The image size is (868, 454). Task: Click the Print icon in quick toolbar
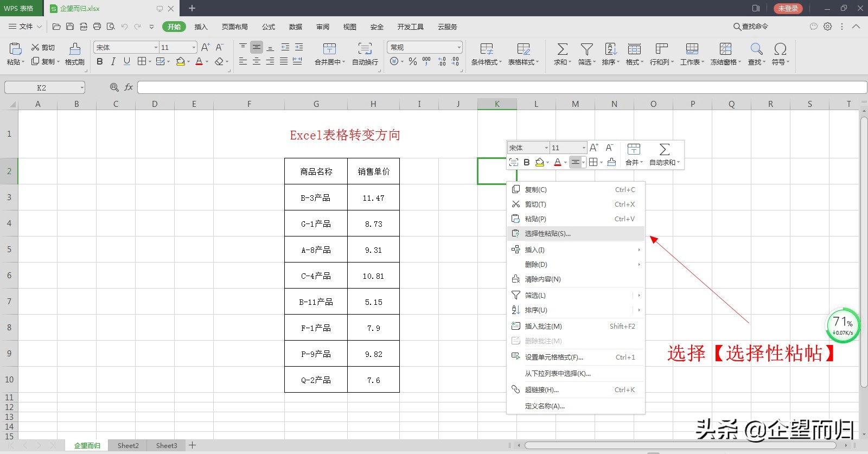pos(97,27)
